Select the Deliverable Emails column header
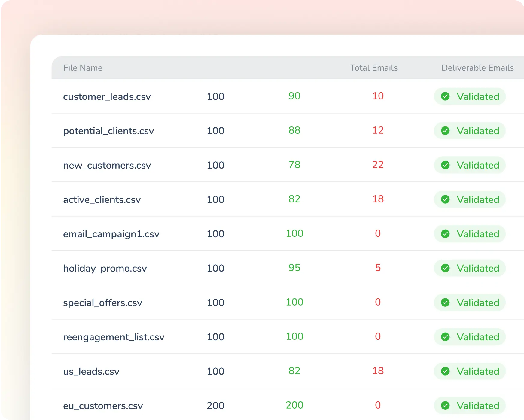This screenshot has height=420, width=524. (477, 68)
